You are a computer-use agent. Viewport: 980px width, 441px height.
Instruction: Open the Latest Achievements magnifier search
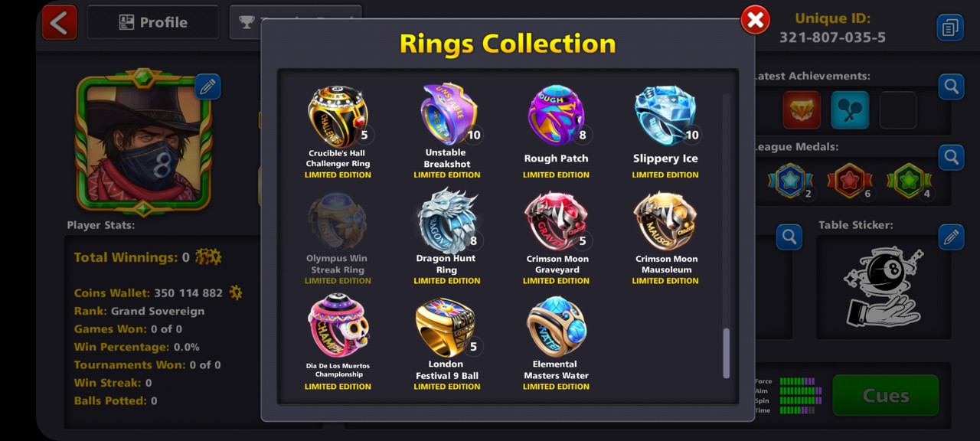[951, 87]
